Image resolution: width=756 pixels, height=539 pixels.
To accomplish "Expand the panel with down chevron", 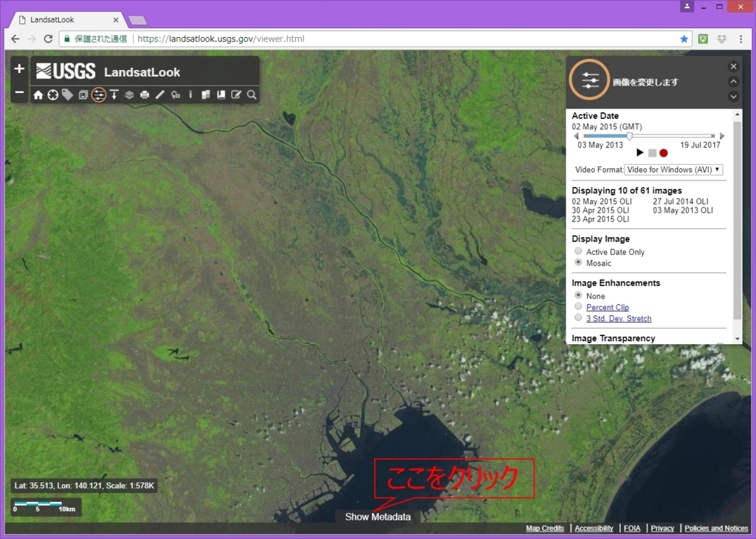I will click(733, 97).
